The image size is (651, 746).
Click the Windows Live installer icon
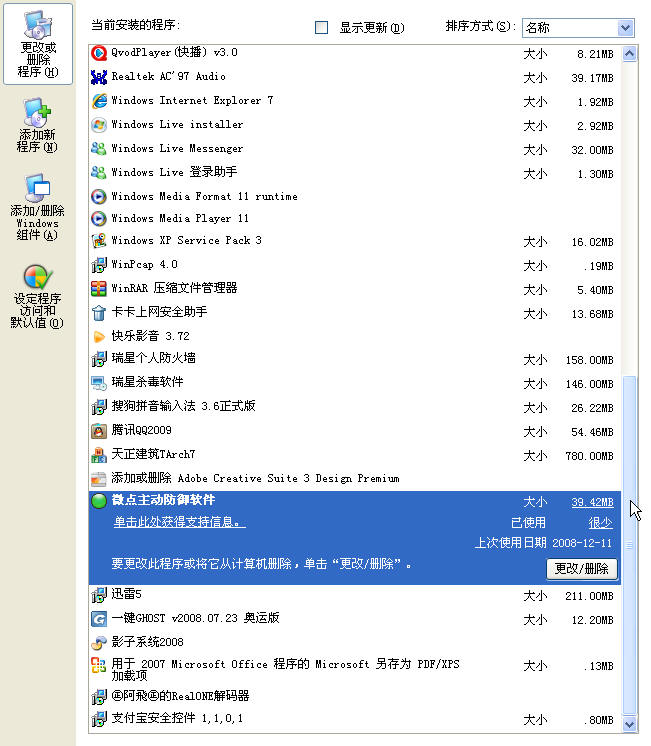[99, 125]
